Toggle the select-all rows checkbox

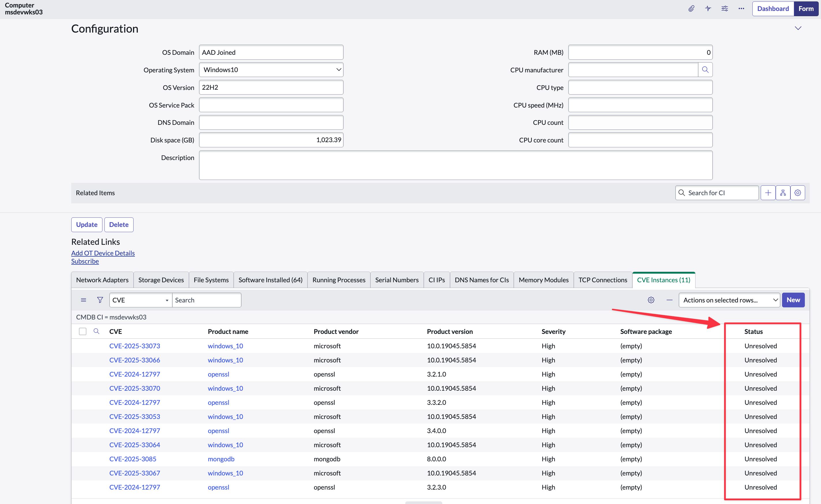pos(83,331)
